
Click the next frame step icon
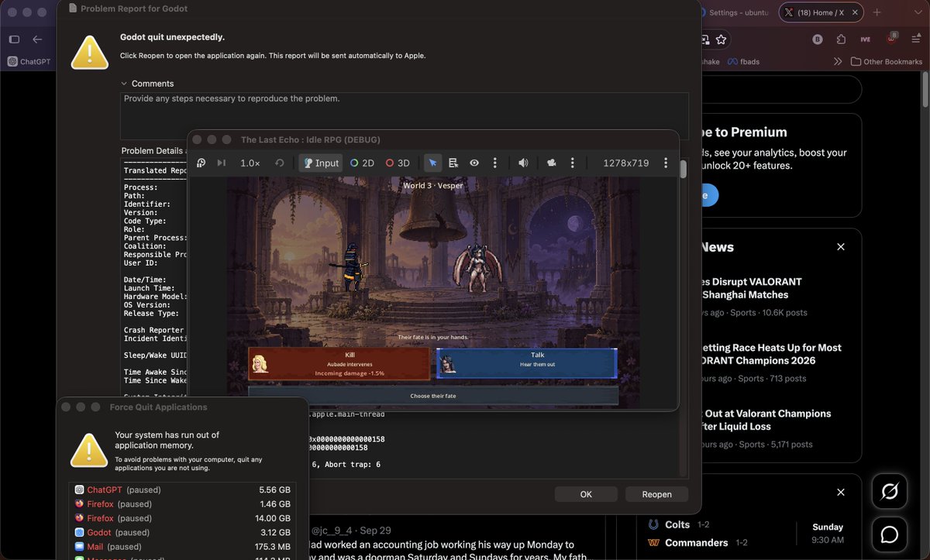click(222, 163)
